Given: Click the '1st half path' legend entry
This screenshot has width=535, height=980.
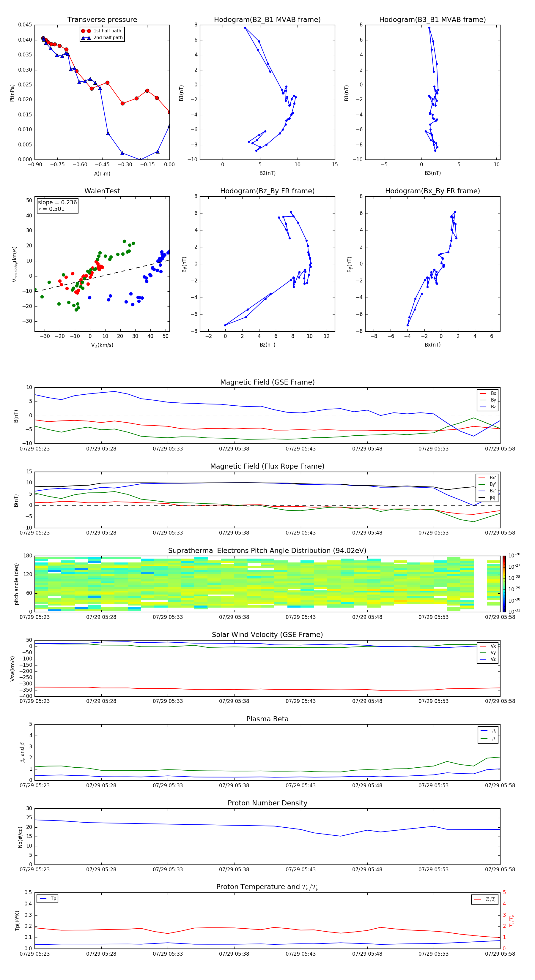Looking at the screenshot, I should (102, 31).
